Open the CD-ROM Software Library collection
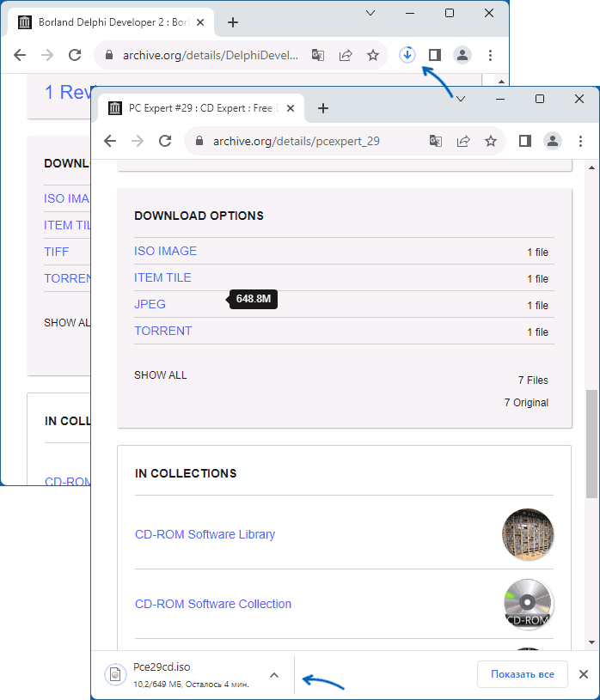The image size is (600, 700). tap(205, 534)
